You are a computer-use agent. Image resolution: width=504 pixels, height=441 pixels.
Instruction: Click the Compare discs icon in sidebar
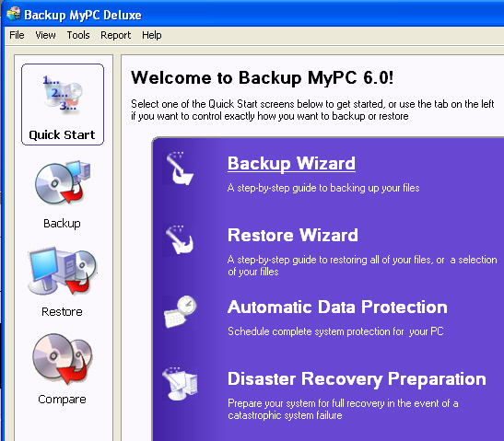[x=63, y=359]
